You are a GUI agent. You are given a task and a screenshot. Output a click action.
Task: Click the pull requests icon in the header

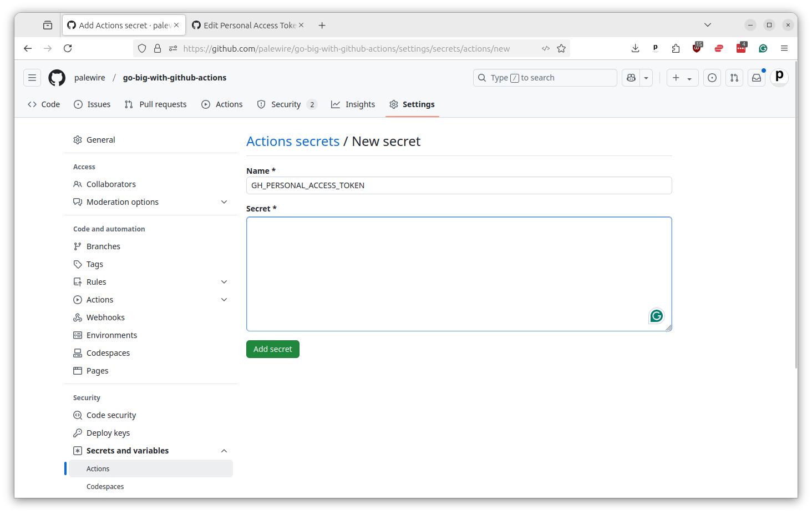pyautogui.click(x=734, y=78)
